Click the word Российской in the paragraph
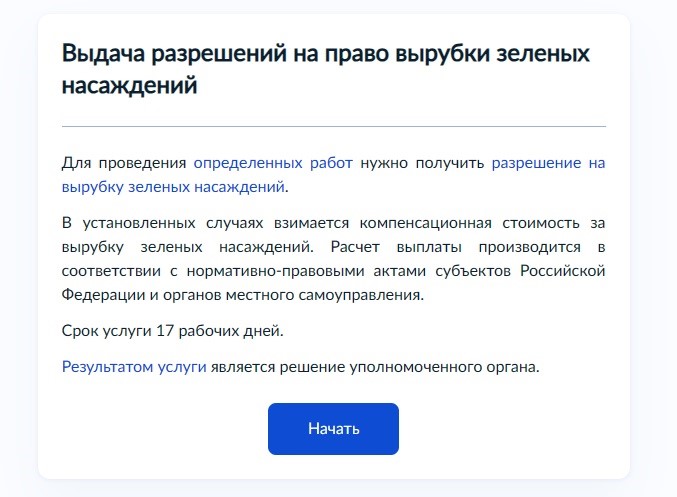 (x=563, y=271)
